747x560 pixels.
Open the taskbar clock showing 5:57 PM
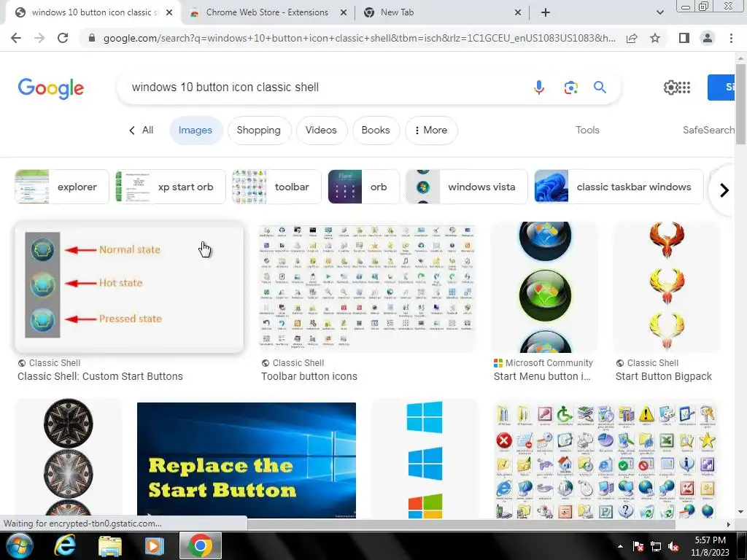click(x=710, y=546)
